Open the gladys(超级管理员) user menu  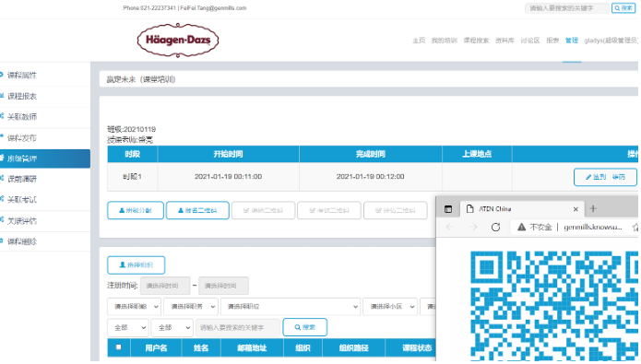tap(611, 41)
